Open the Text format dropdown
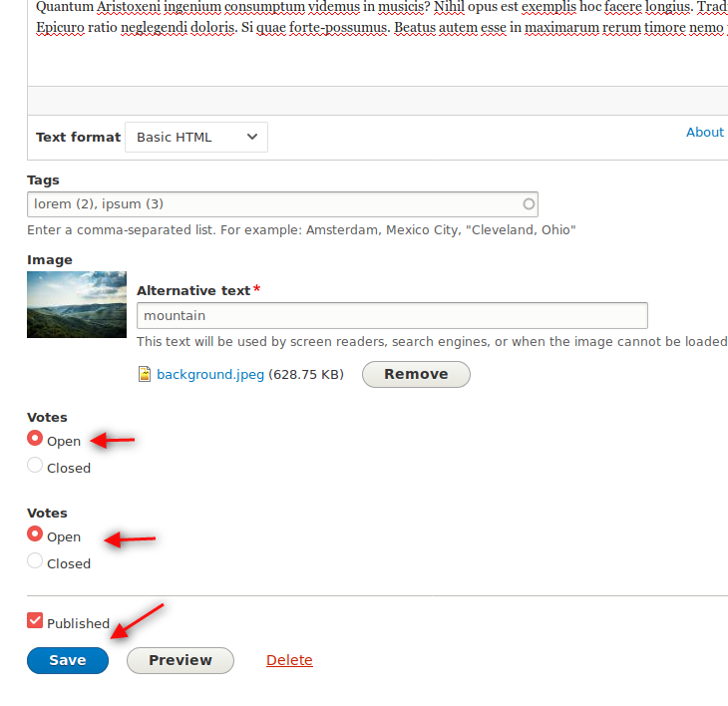Viewport: 728px width, 706px height. tap(195, 137)
